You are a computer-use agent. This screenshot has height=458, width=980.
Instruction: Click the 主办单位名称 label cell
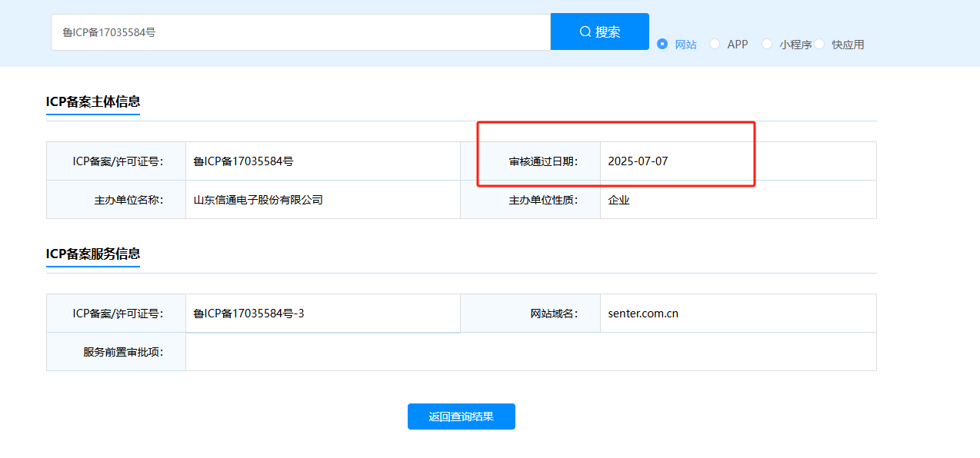pyautogui.click(x=116, y=200)
